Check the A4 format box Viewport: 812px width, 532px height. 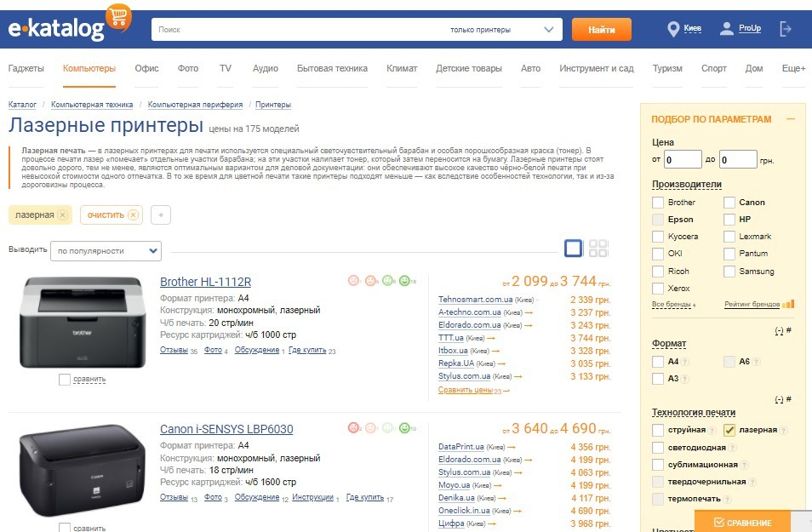(x=658, y=361)
